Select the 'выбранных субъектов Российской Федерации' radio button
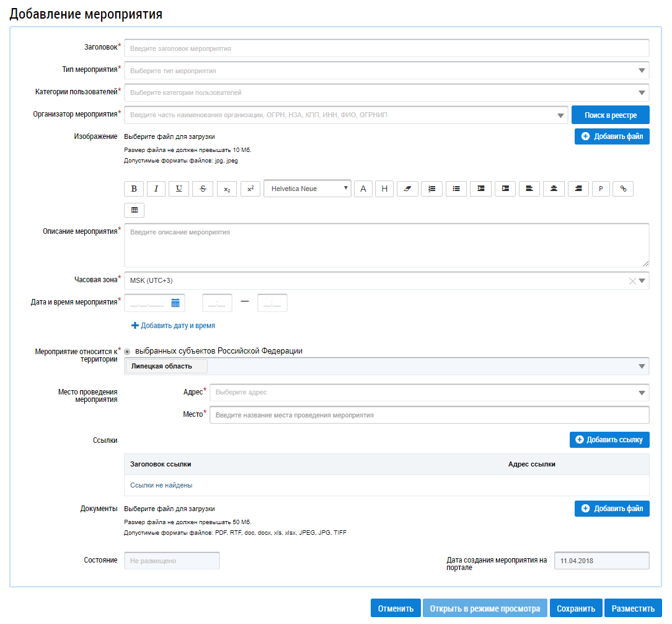This screenshot has height=624, width=672. tap(128, 352)
